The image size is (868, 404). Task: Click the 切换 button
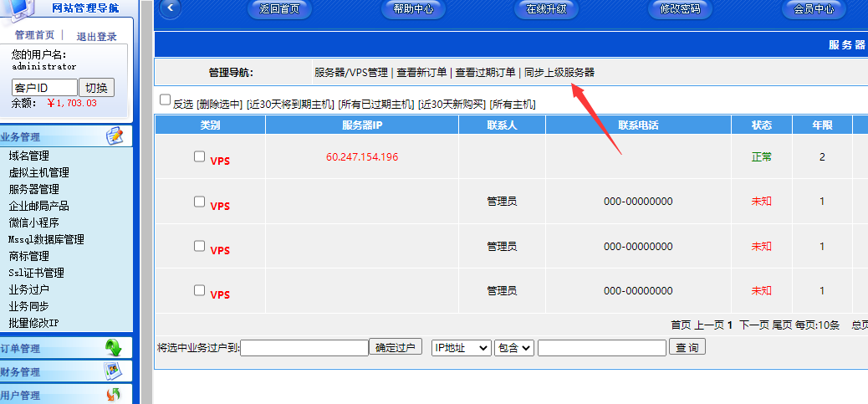96,88
